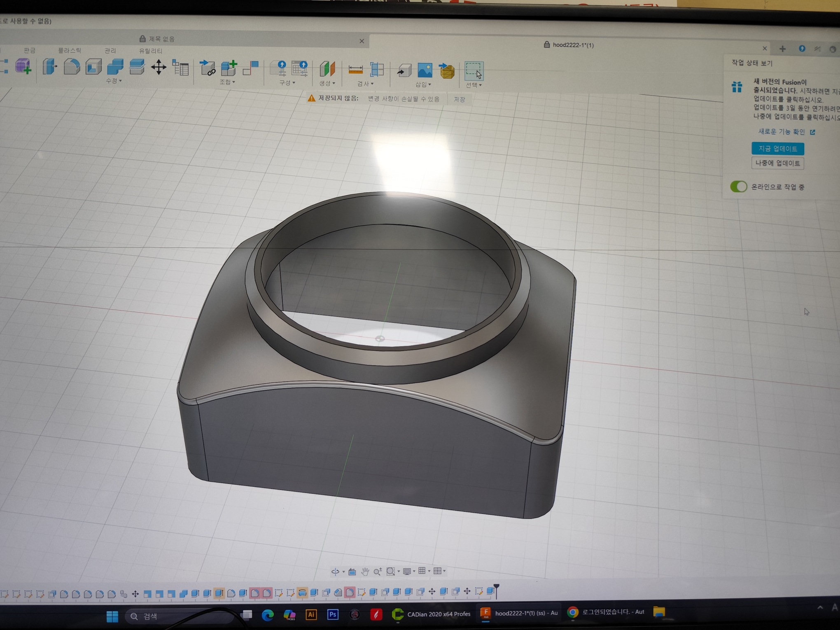Screen dimensions: 840x630
Task: Open a new design tab with plus button
Action: point(782,49)
